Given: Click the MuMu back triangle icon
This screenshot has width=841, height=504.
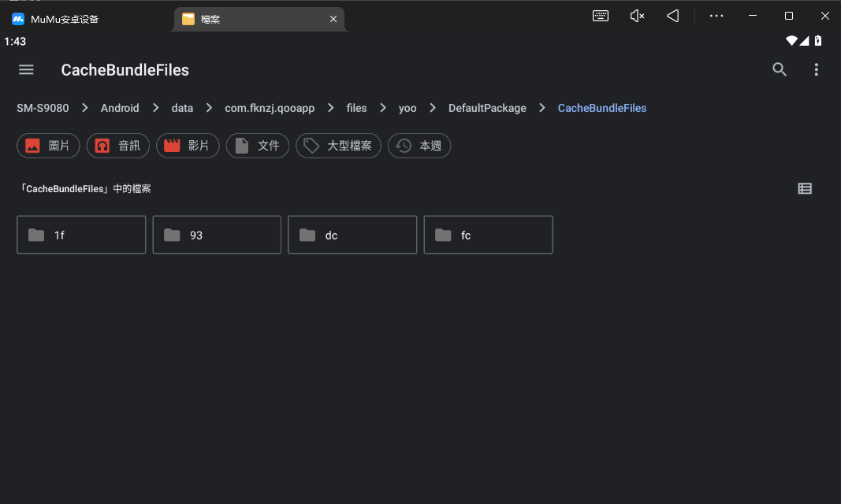Looking at the screenshot, I should click(672, 16).
